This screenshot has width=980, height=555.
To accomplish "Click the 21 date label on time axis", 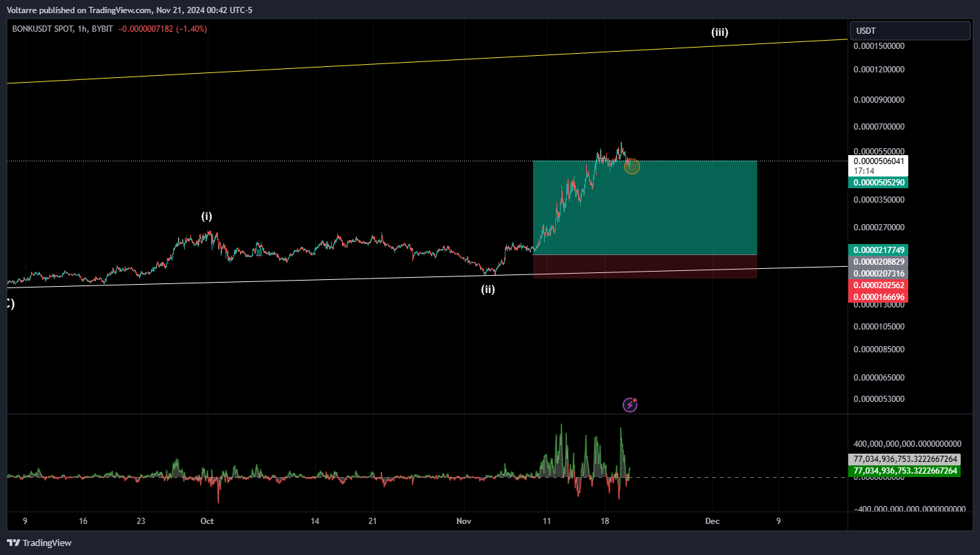I will [372, 522].
